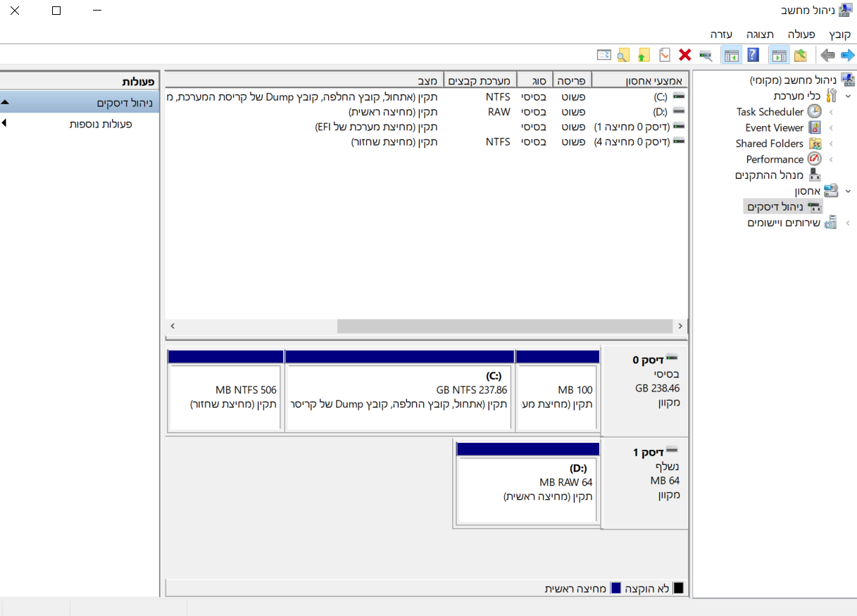Toggle the Show/Hide Console Tree toolbar icon

780,55
